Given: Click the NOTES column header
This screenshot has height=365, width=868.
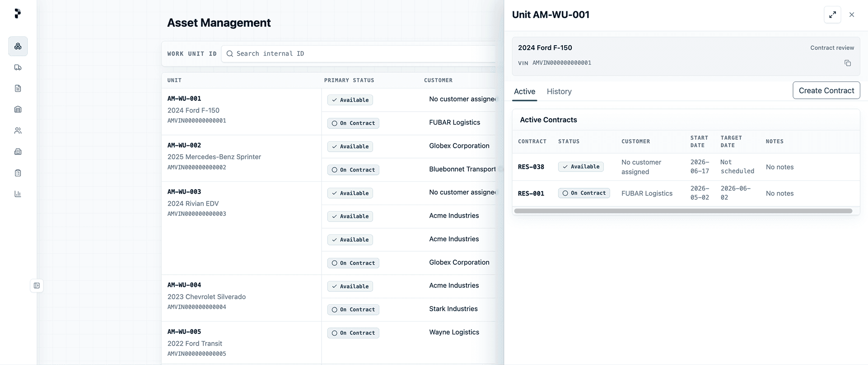Looking at the screenshot, I should (775, 141).
